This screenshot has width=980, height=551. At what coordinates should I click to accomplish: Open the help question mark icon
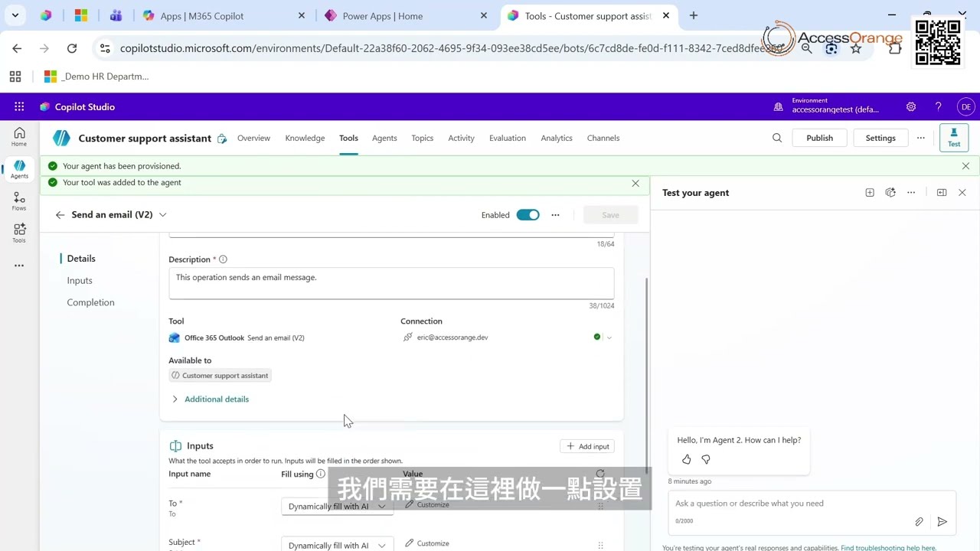(938, 107)
